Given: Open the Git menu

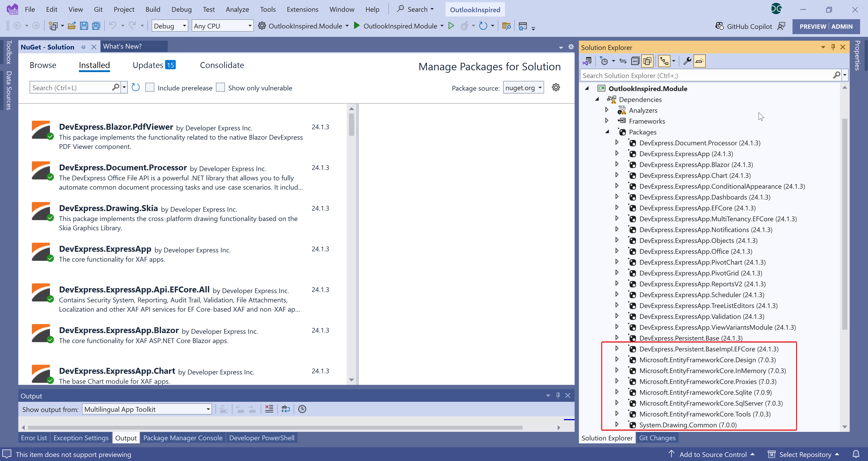Looking at the screenshot, I should coord(98,9).
